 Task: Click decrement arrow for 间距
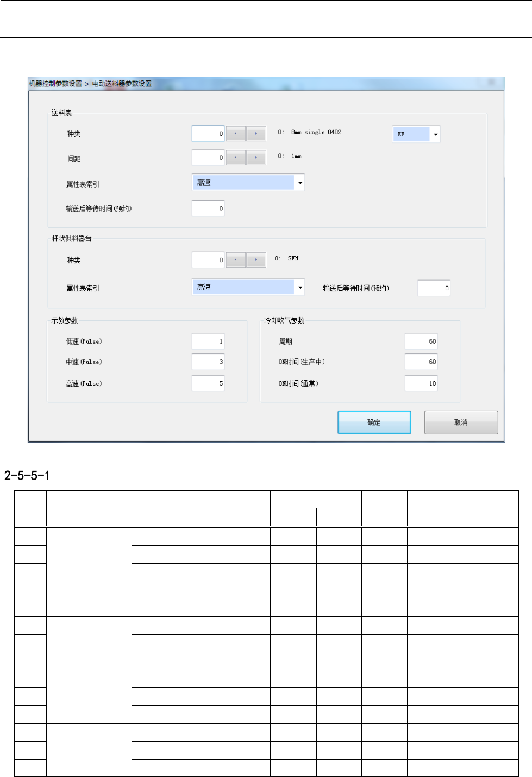tap(236, 158)
